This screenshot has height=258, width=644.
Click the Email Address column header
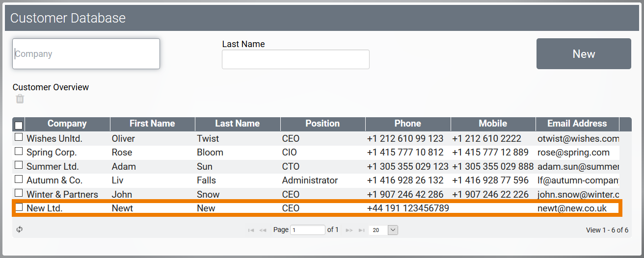577,124
